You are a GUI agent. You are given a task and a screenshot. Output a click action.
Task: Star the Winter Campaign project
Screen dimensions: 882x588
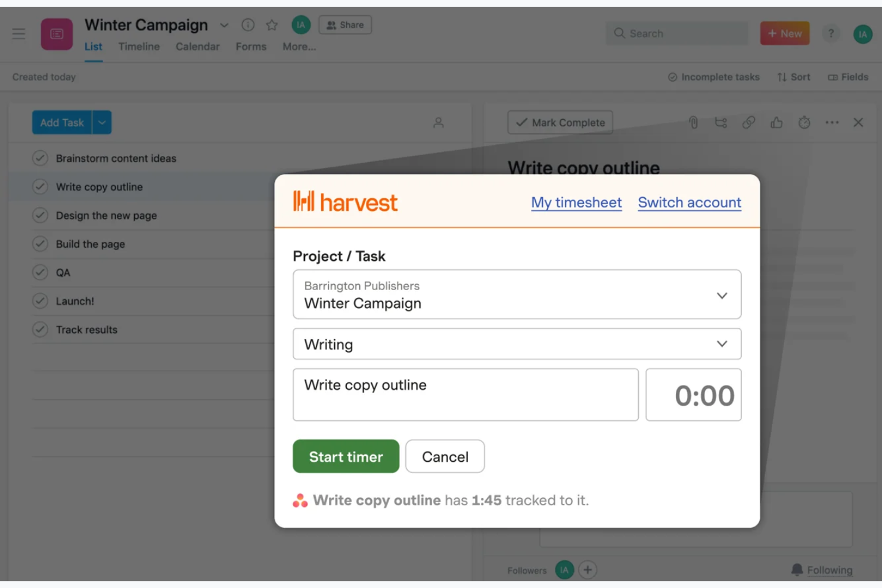pyautogui.click(x=272, y=24)
